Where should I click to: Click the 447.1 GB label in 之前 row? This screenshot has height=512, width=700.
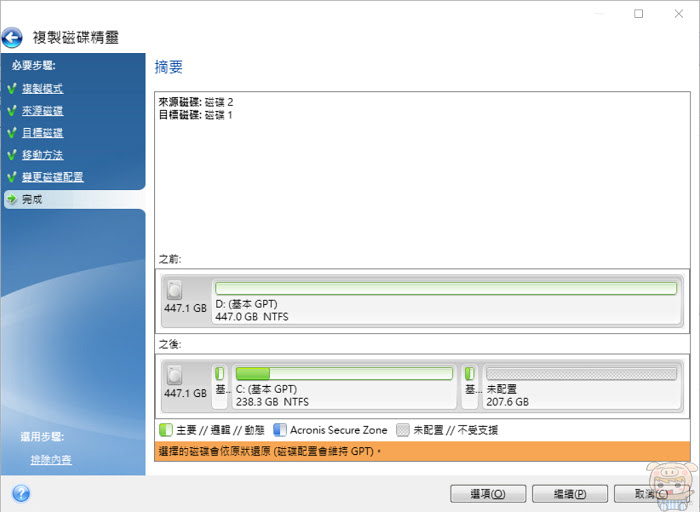[185, 308]
